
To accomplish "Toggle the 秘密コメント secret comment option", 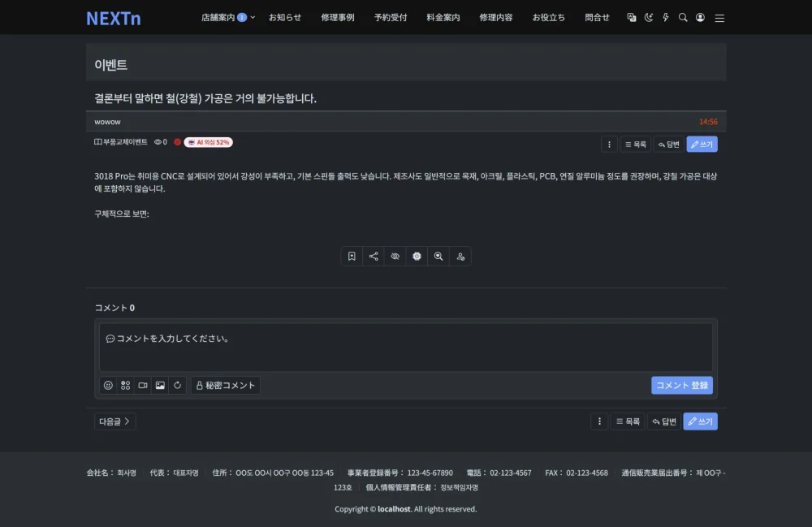I will click(x=226, y=385).
